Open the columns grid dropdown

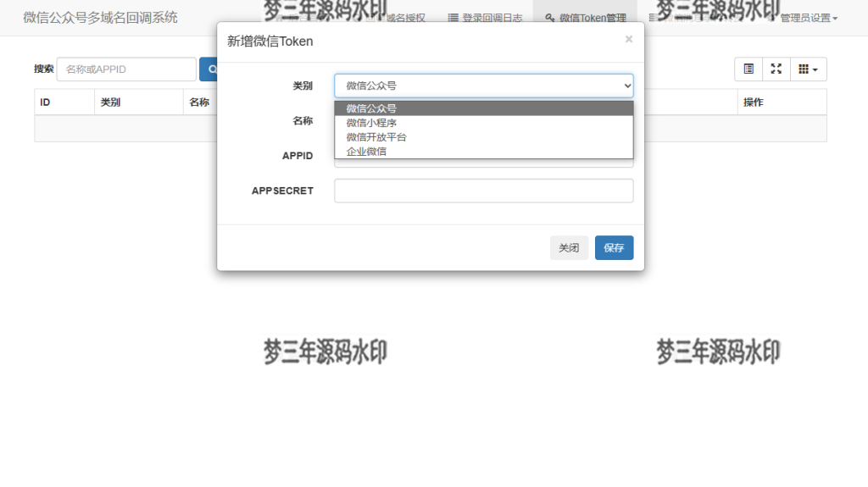click(808, 69)
